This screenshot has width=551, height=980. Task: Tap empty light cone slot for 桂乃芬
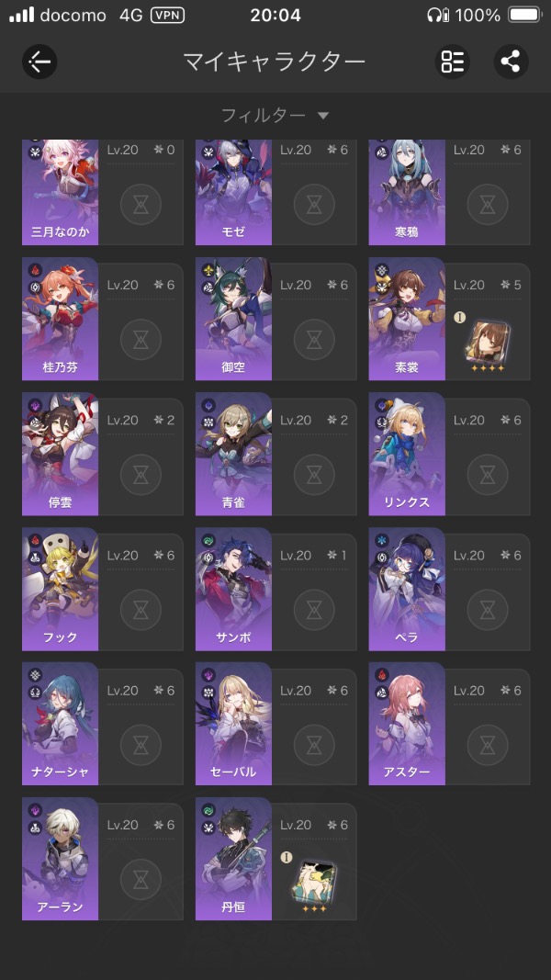(141, 340)
